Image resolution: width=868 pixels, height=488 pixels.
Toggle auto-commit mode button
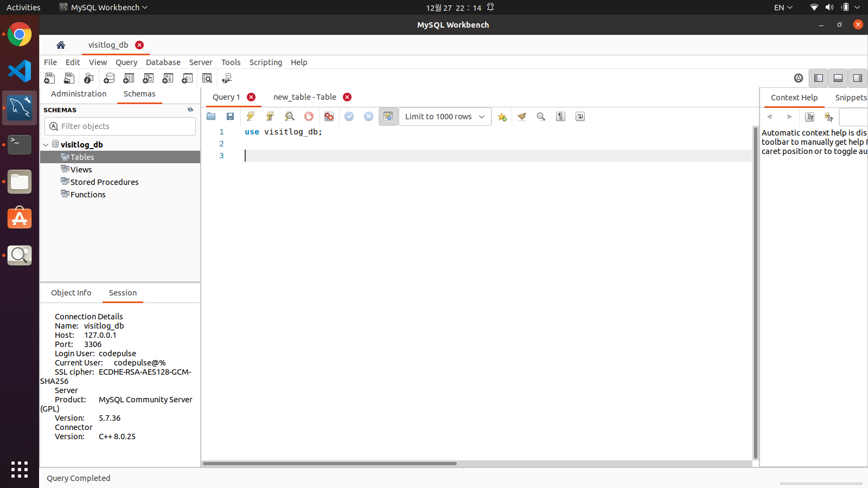coord(388,117)
